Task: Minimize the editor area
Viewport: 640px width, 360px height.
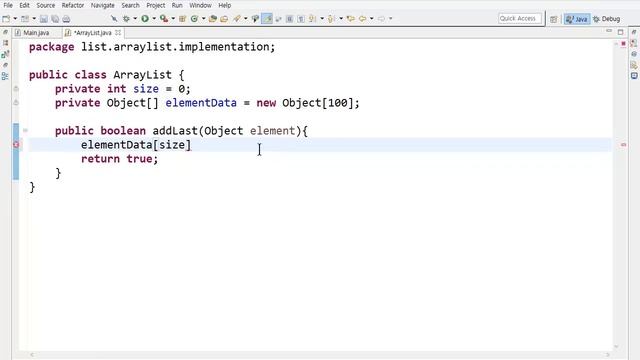Action: (x=609, y=31)
